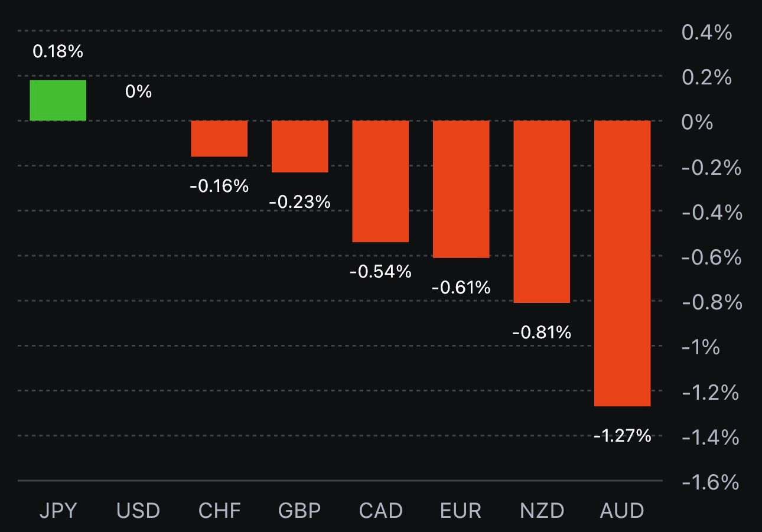This screenshot has width=762, height=532.
Task: Click the 0.18% value label above JPY
Action: click(58, 51)
